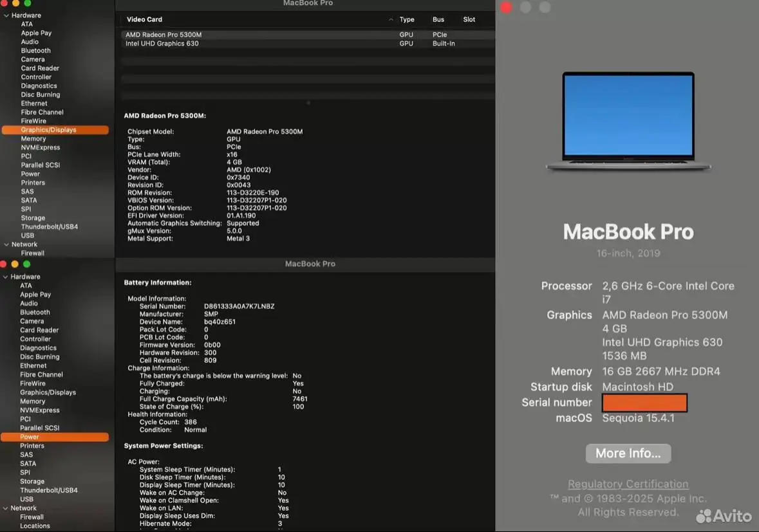The width and height of the screenshot is (759, 532).
Task: Sort by the Slot column header
Action: pos(469,20)
